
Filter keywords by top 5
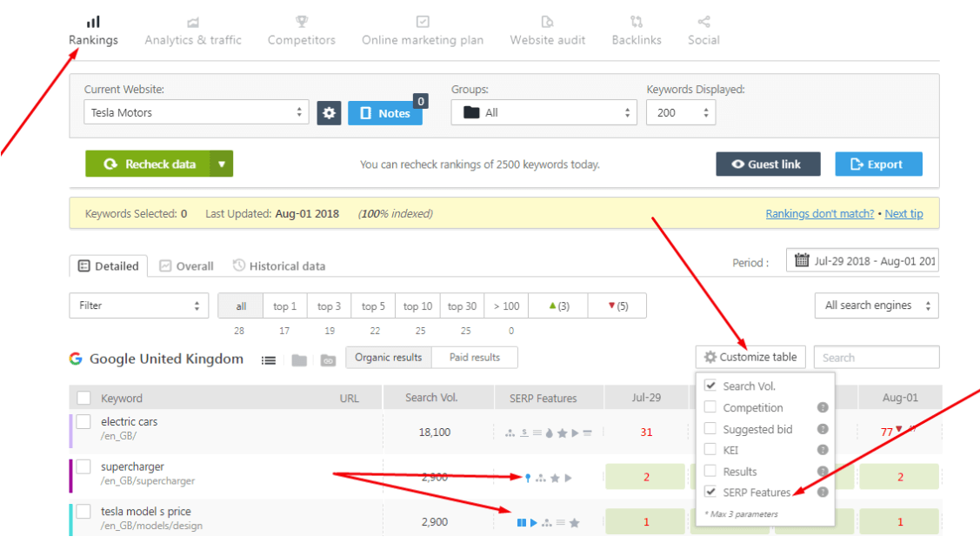[373, 306]
